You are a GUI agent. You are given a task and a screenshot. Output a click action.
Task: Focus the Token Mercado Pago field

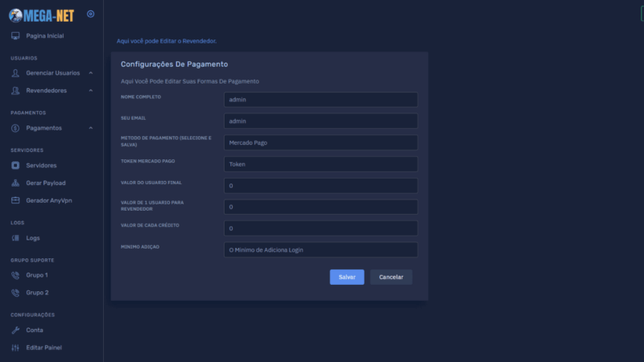coord(320,164)
